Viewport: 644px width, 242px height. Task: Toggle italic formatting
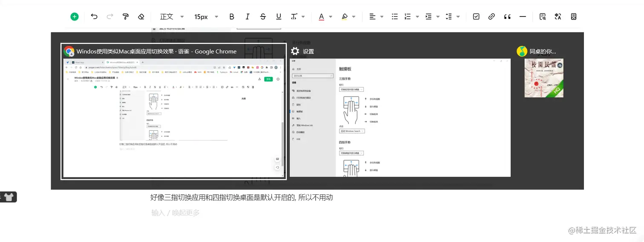coord(247,17)
